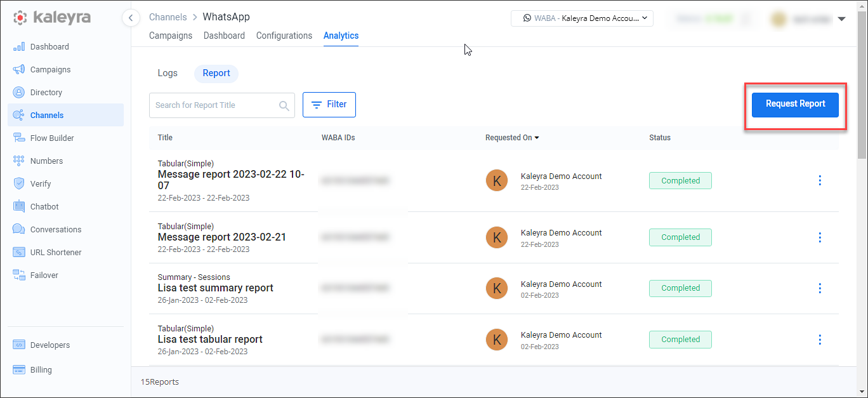
Task: Select the Analytics tab
Action: click(x=341, y=36)
